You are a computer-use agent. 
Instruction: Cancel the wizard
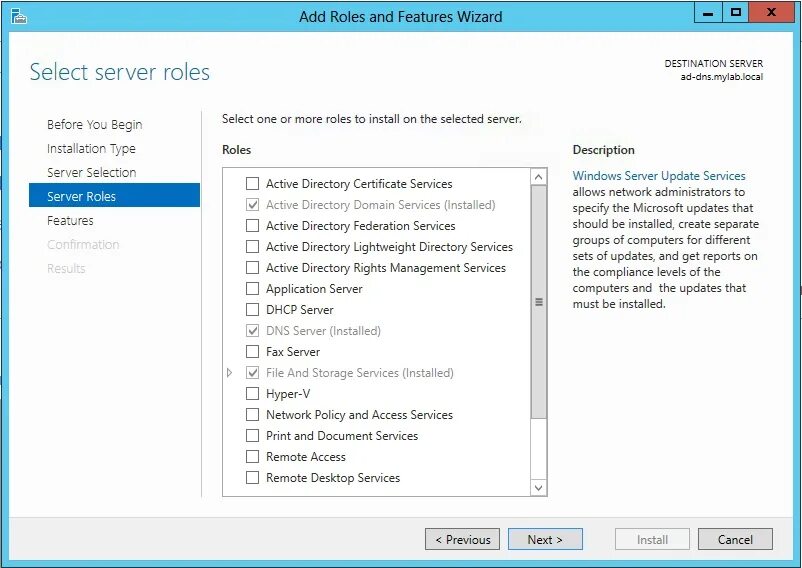point(735,539)
